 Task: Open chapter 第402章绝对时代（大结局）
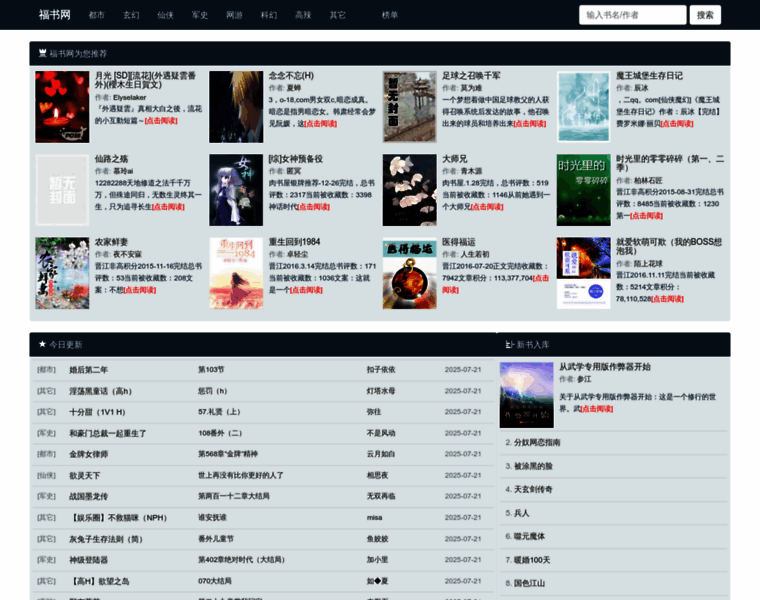[241, 560]
